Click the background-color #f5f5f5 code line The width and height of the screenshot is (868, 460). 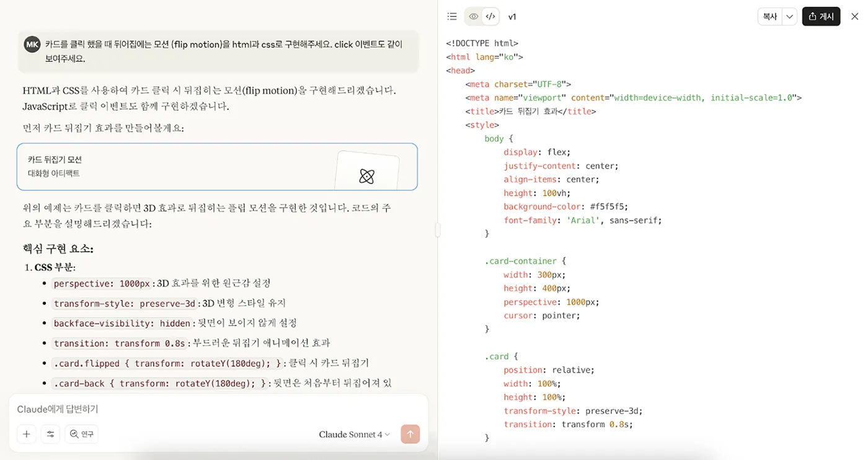(x=566, y=206)
